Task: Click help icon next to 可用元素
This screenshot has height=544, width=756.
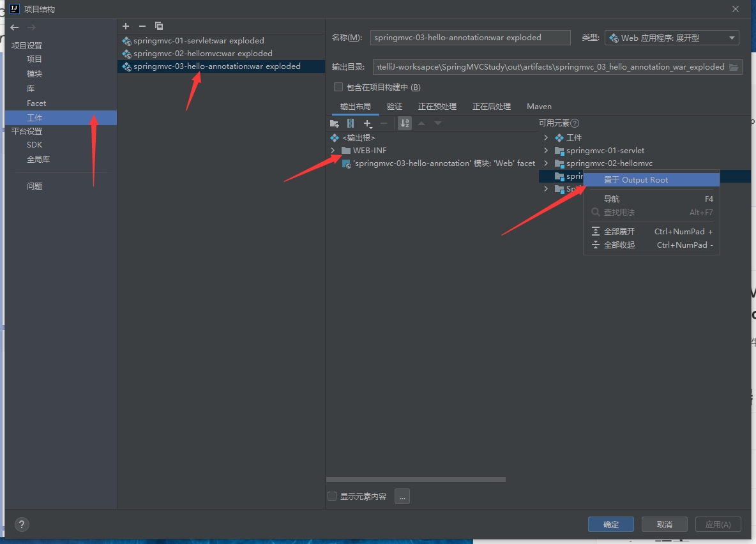Action: (575, 123)
